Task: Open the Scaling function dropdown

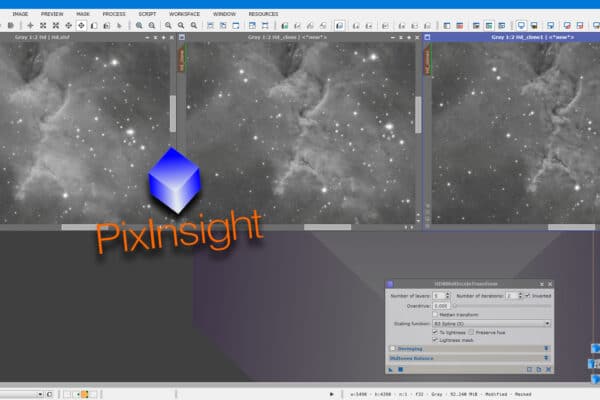Action: (492, 323)
